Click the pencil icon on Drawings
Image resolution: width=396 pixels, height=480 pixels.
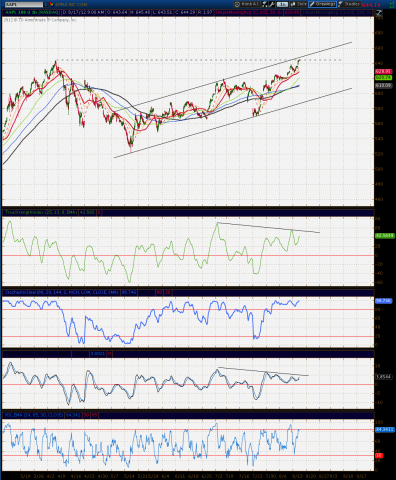coord(312,4)
